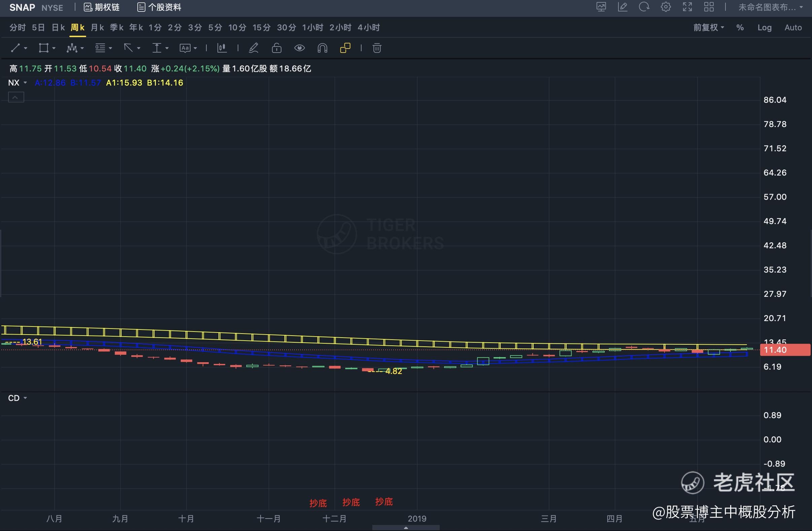Click the trash icon to delete drawings
812x531 pixels.
coord(377,48)
